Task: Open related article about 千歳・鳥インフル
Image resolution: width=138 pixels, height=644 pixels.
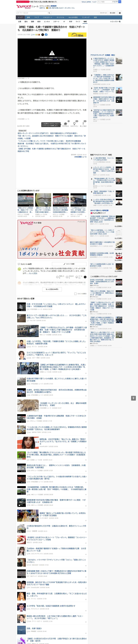Action: (x=52, y=137)
